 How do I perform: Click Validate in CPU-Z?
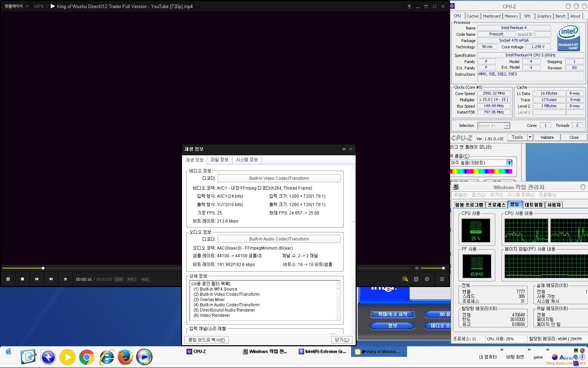pyautogui.click(x=547, y=137)
